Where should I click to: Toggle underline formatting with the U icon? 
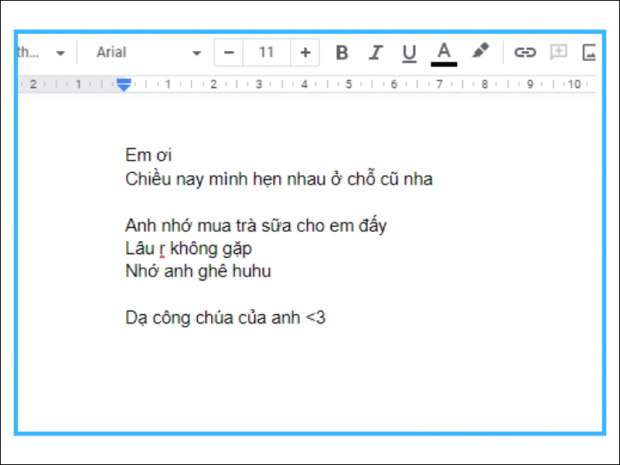pyautogui.click(x=409, y=53)
